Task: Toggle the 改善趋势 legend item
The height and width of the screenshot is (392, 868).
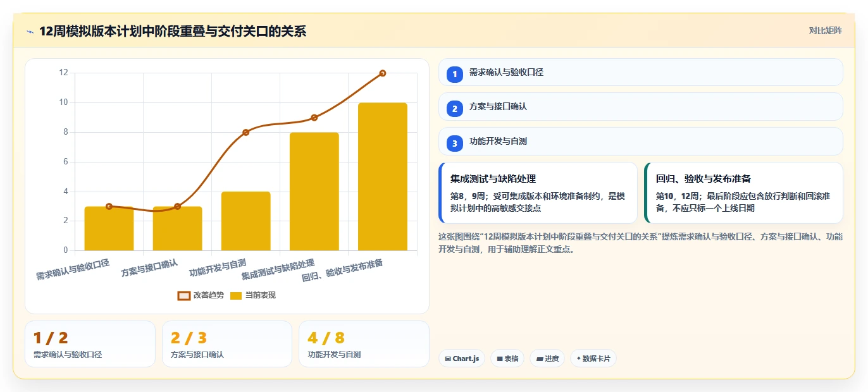Action: pos(201,295)
